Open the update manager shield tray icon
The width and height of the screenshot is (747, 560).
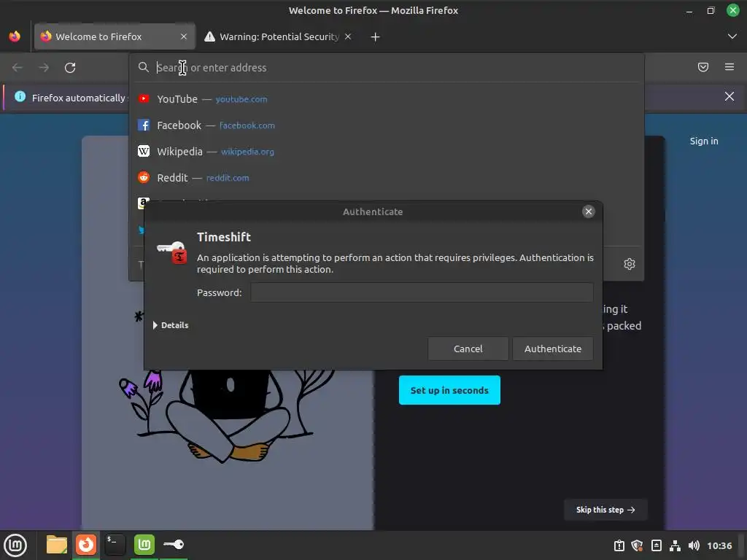coord(637,545)
